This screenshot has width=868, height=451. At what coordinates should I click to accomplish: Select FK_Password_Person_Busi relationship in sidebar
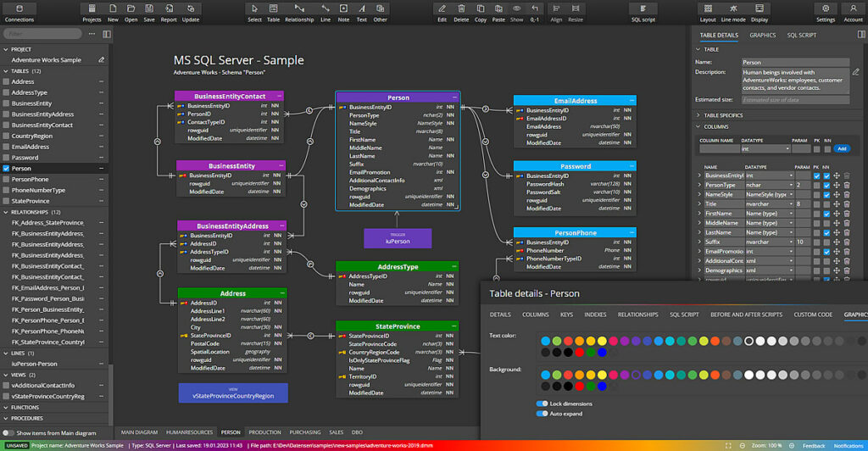coord(48,298)
